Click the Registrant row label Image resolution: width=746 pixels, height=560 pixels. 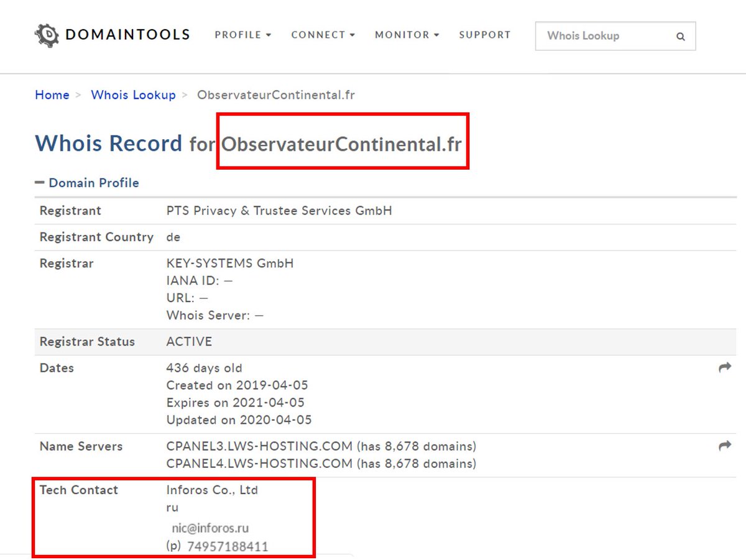pos(70,211)
